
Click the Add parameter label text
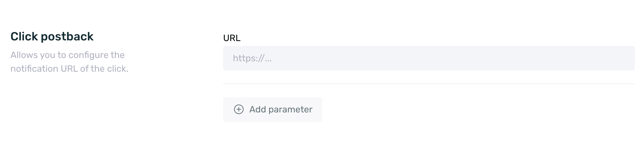tap(281, 109)
